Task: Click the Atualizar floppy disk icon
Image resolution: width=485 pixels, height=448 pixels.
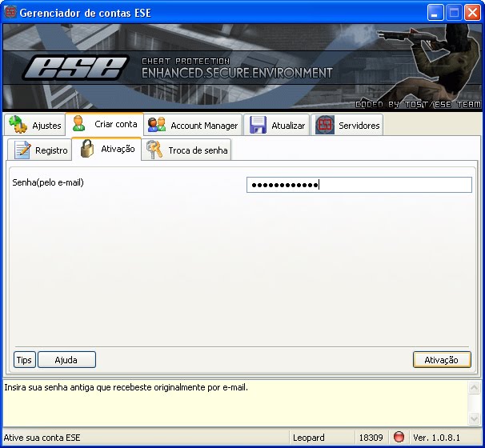Action: point(258,125)
